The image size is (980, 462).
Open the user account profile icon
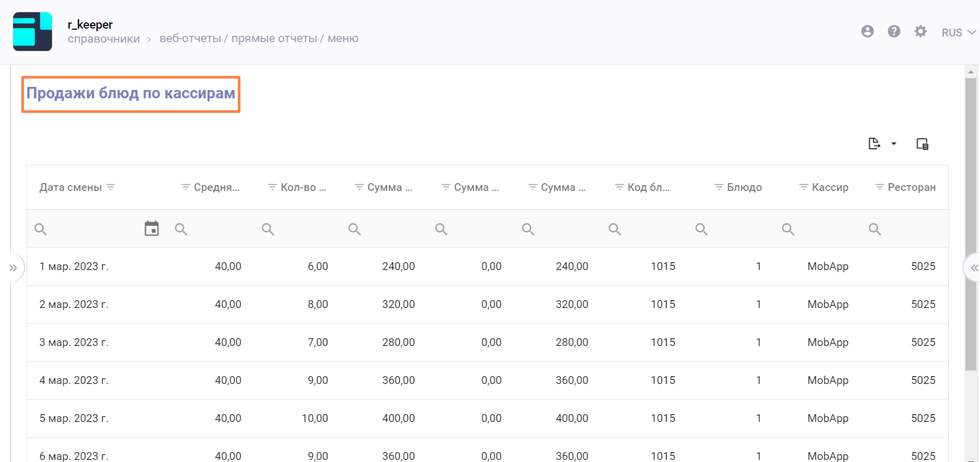[867, 32]
